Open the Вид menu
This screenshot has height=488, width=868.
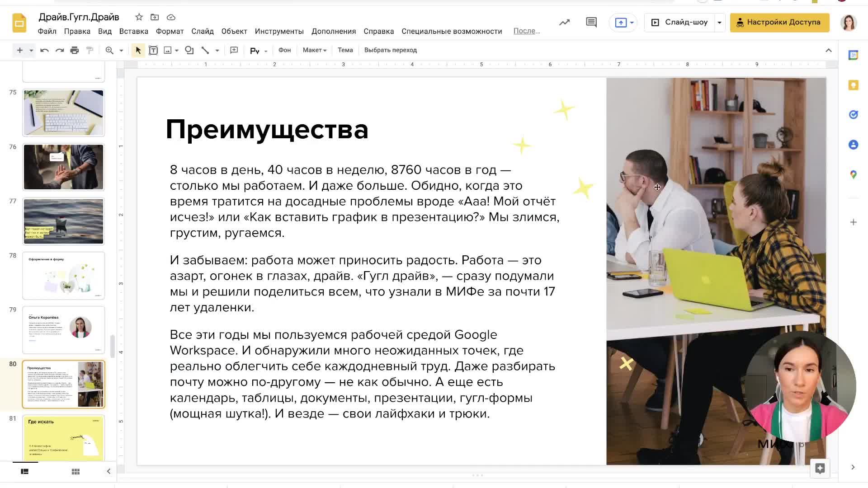click(105, 31)
